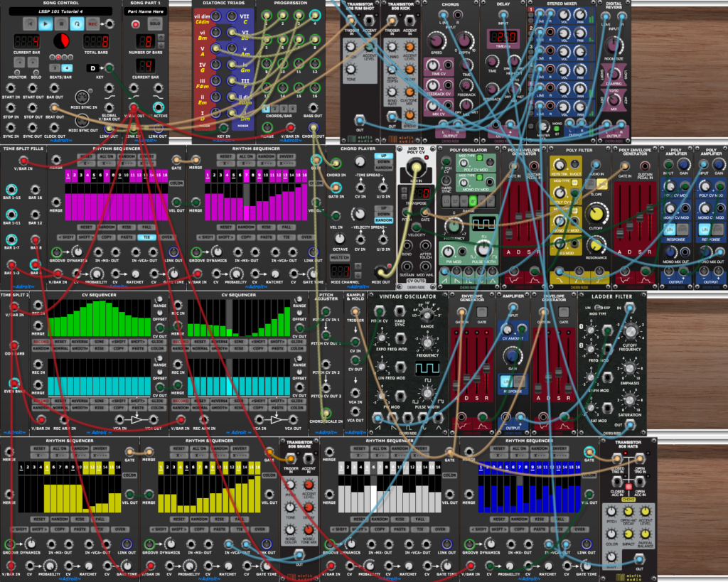The height and width of the screenshot is (582, 728).
Task: Click the HARD SYNC jack on Vintage Oscillator
Action: click(x=400, y=311)
